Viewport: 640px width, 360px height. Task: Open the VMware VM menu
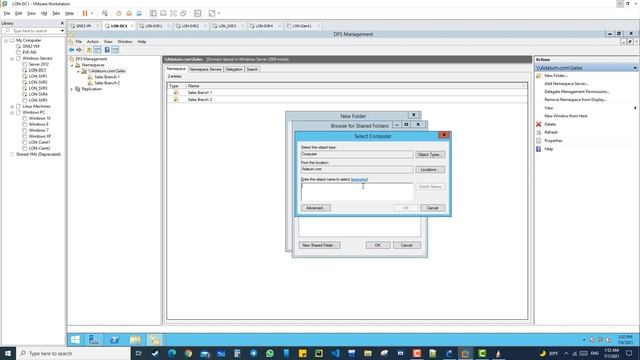44,13
